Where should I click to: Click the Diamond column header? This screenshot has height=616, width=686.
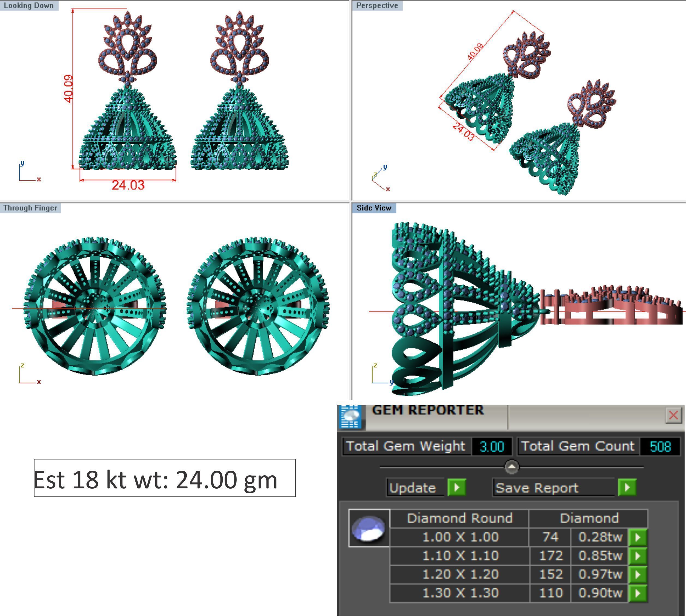pos(589,519)
